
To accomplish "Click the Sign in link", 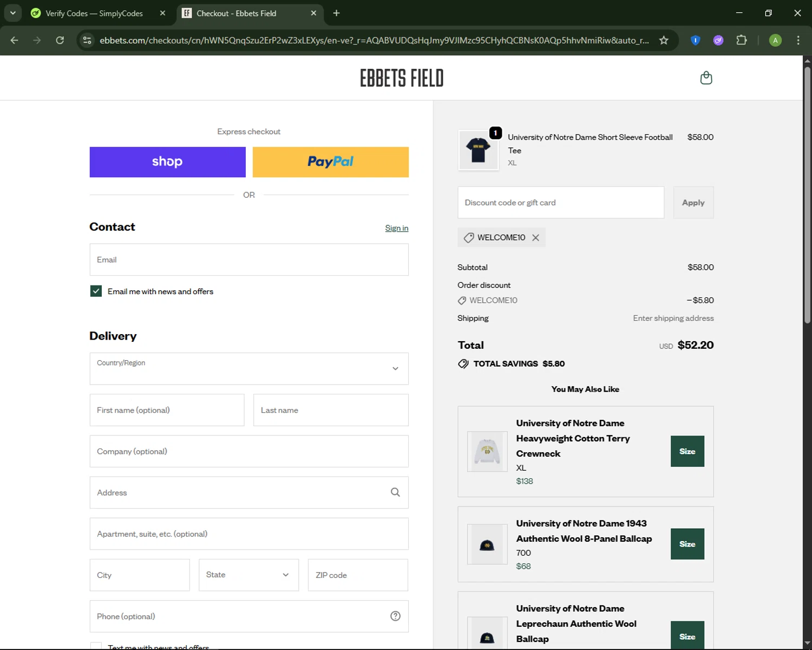I will coord(397,228).
